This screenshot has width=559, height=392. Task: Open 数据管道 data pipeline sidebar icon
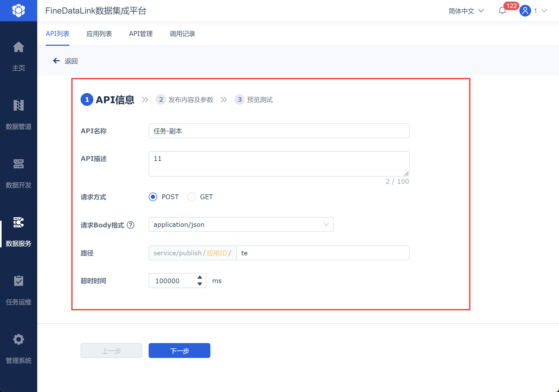[x=18, y=106]
